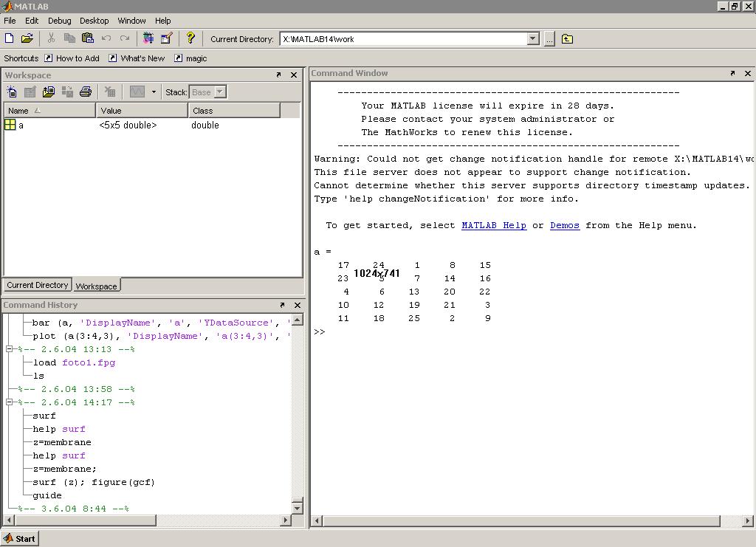Open the File menu
The height and width of the screenshot is (547, 756).
[10, 21]
